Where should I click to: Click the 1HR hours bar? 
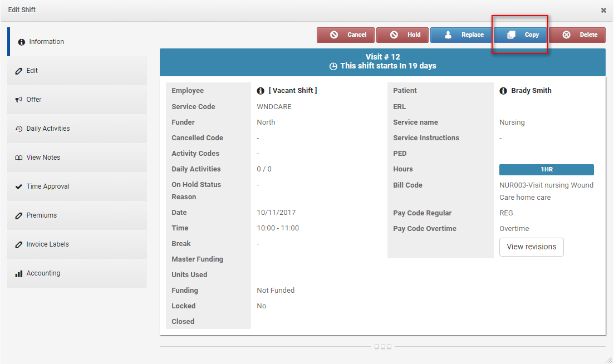point(546,170)
